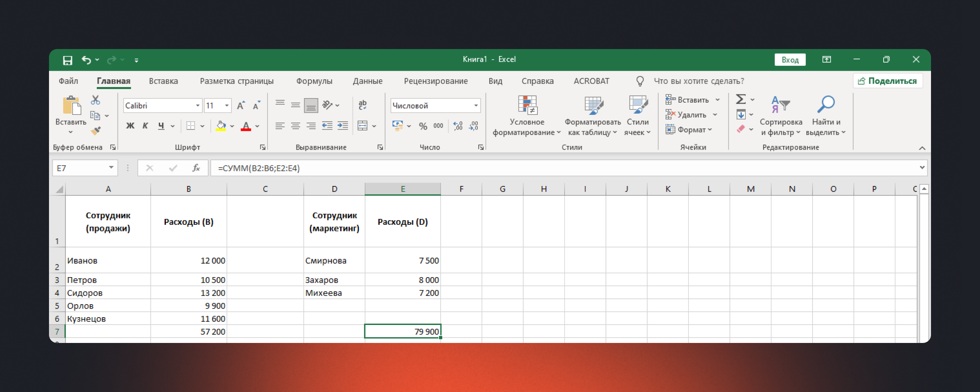Toggle center horizontal alignment
Viewport: 980px width, 392px height.
point(296,126)
